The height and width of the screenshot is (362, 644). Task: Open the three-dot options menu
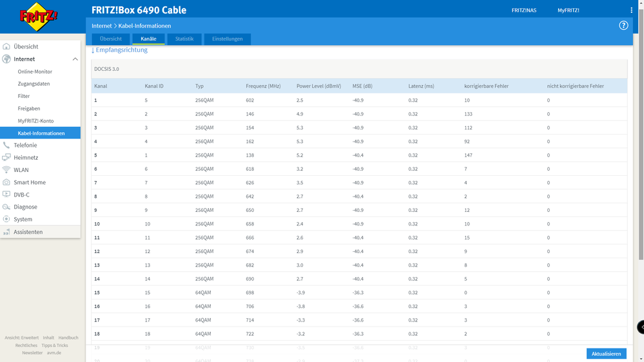point(631,10)
